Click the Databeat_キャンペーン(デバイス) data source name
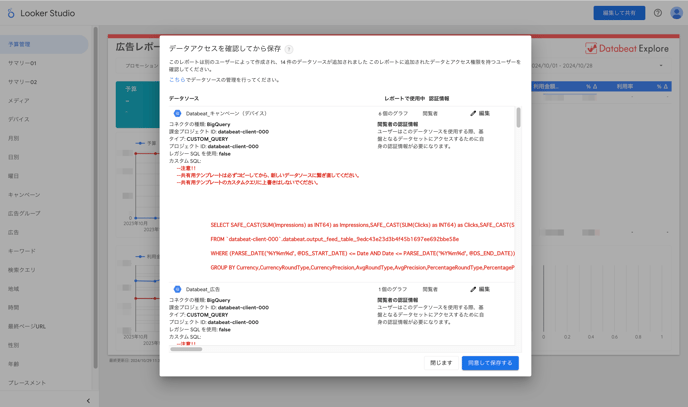Screen dimensions: 688x407 click(x=226, y=113)
